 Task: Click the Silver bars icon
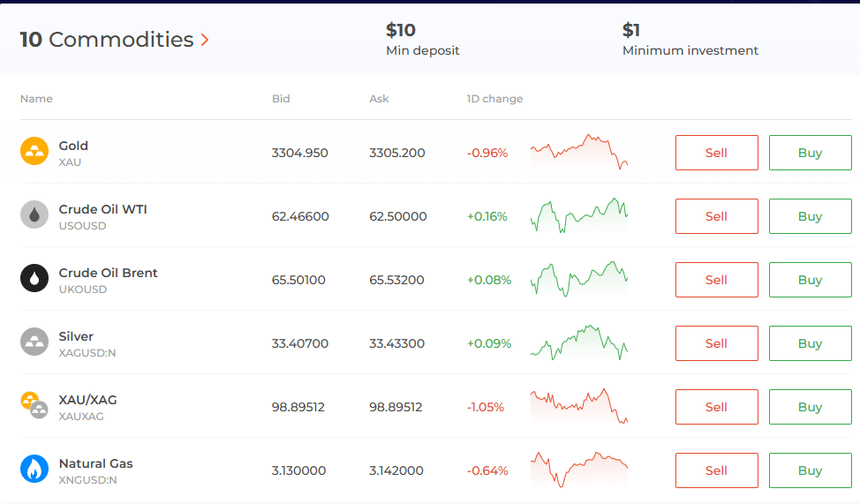point(34,342)
